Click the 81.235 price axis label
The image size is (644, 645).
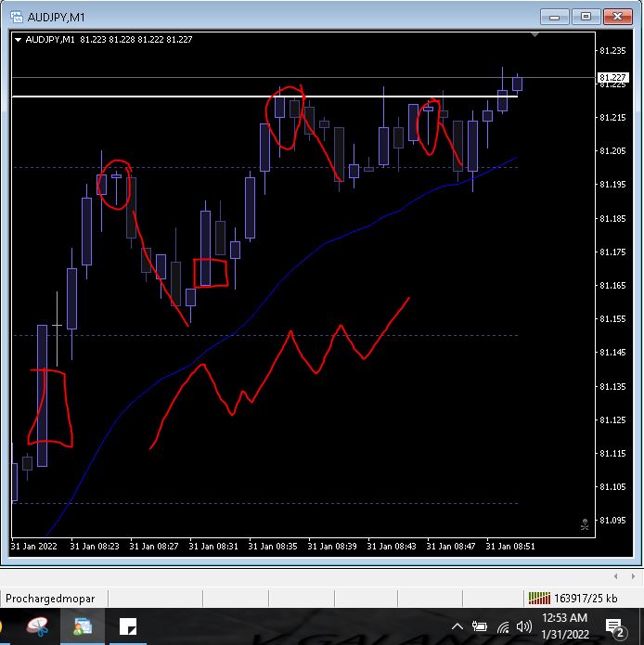pos(612,51)
